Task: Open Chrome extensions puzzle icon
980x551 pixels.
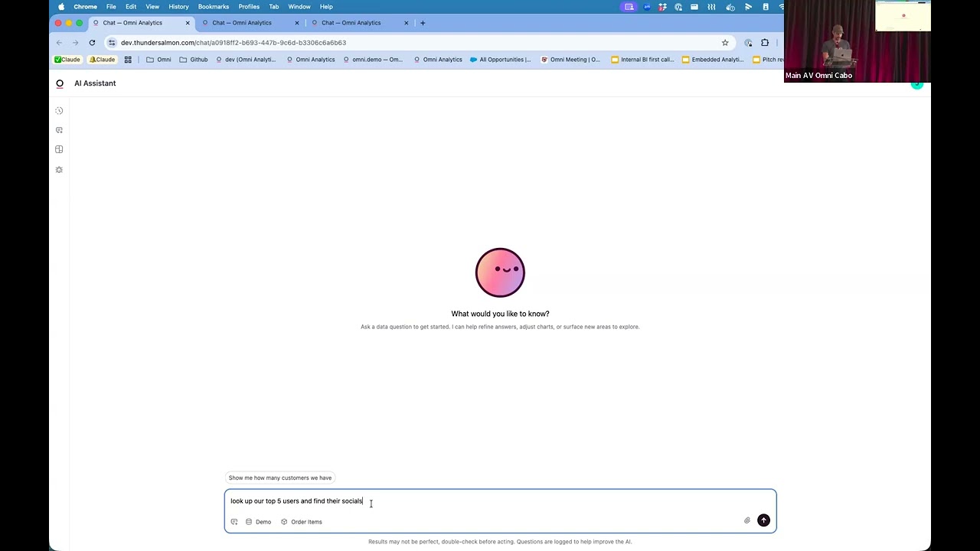Action: pos(765,43)
